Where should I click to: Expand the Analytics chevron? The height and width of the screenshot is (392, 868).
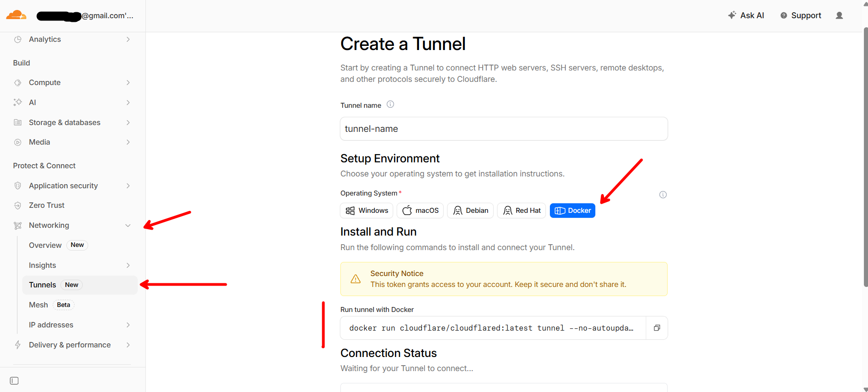[x=128, y=40]
